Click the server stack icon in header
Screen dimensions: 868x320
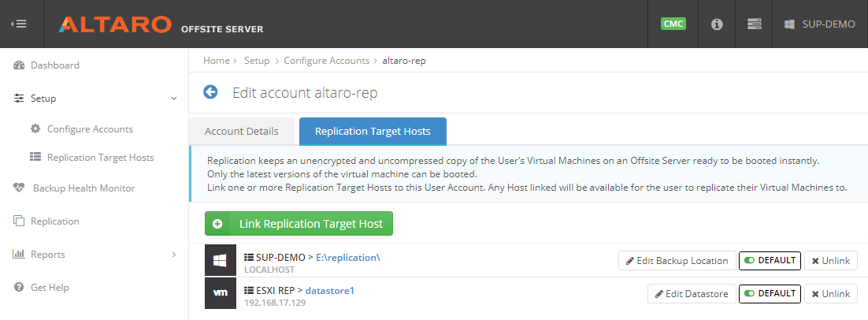coord(754,24)
